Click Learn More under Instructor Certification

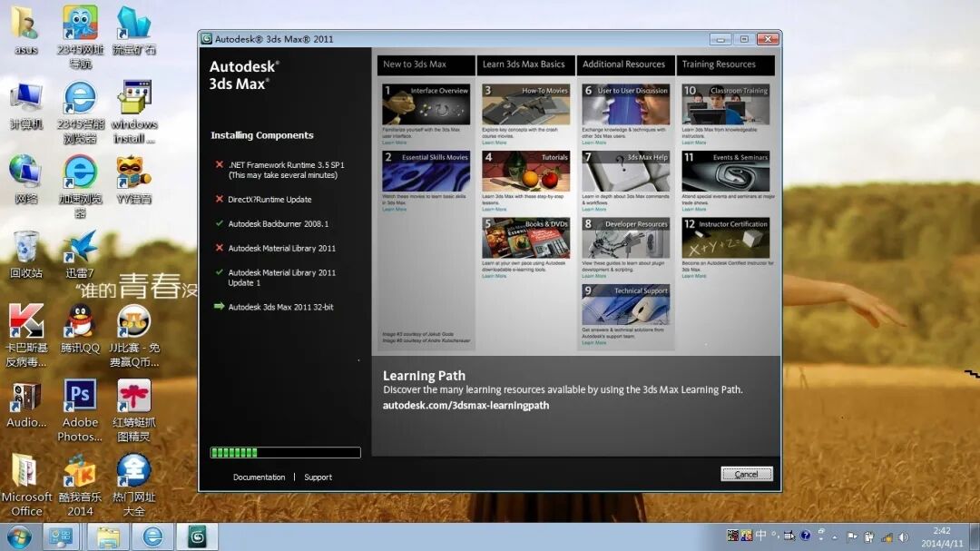click(694, 276)
